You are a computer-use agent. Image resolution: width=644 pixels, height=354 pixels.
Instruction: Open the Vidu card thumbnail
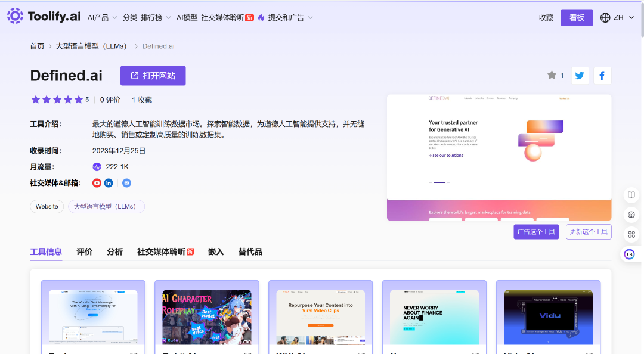point(549,317)
